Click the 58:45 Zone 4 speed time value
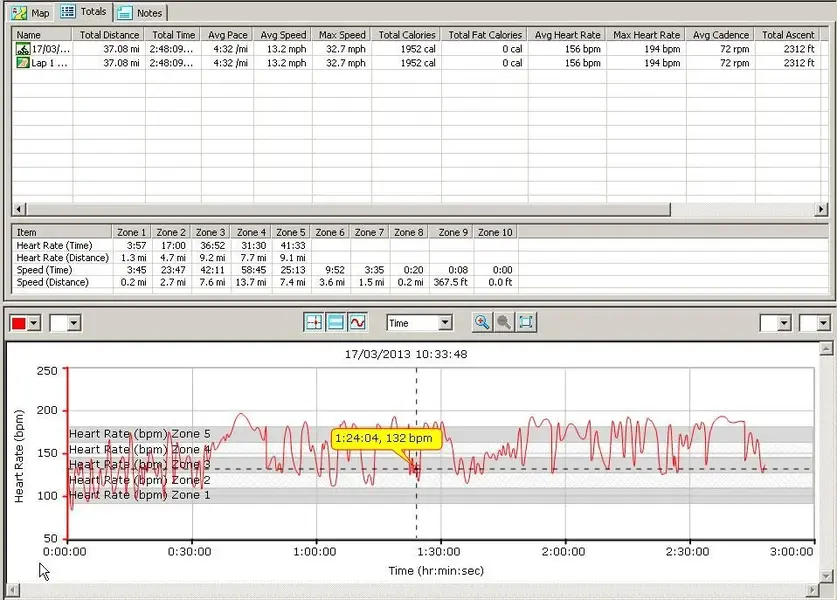 tap(254, 270)
